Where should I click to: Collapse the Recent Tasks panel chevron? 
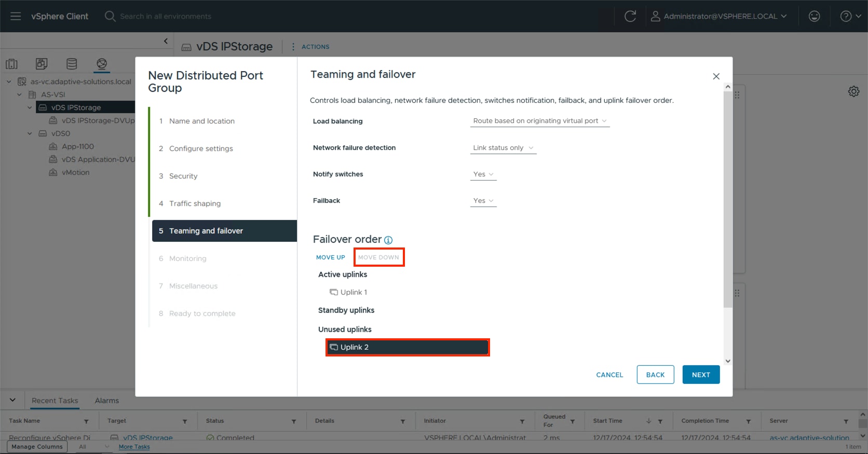12,400
